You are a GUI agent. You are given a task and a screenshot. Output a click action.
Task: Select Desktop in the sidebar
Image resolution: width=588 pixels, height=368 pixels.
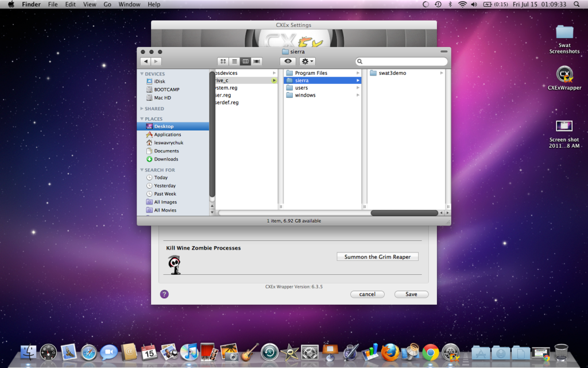point(173,126)
